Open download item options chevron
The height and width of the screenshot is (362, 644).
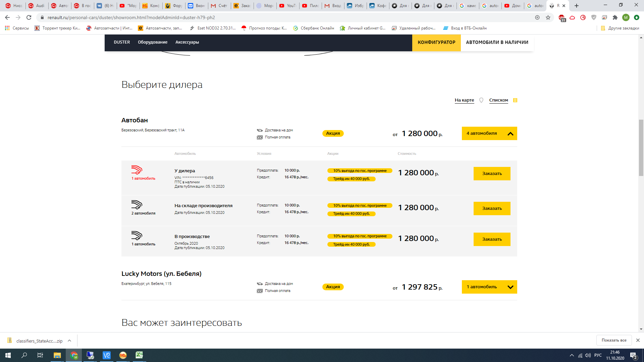(69, 341)
